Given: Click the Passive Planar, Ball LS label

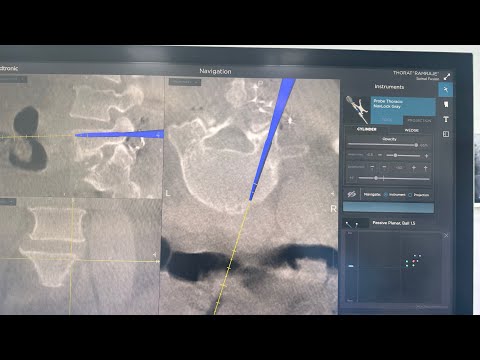Looking at the screenshot, I should click(x=394, y=223).
